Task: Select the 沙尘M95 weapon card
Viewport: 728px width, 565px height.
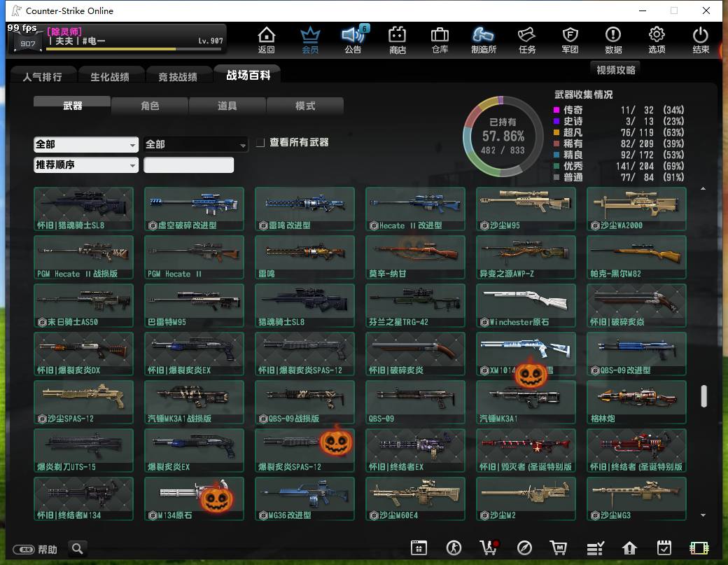Action: (x=526, y=209)
